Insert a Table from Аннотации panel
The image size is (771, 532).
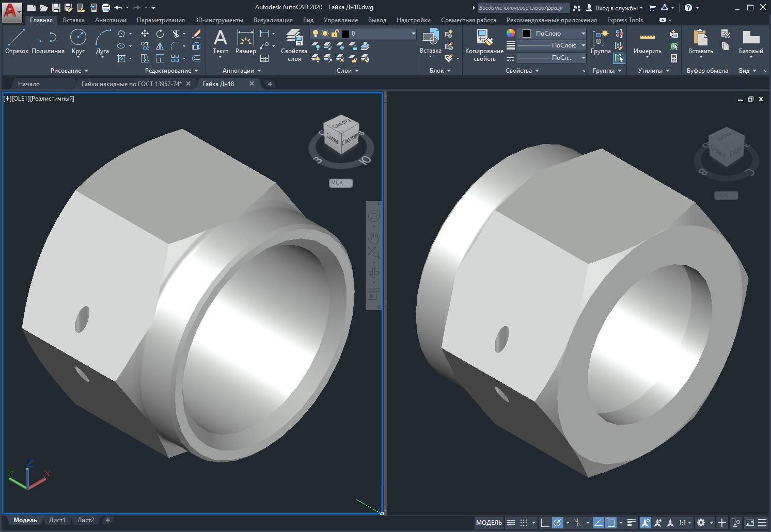click(264, 58)
